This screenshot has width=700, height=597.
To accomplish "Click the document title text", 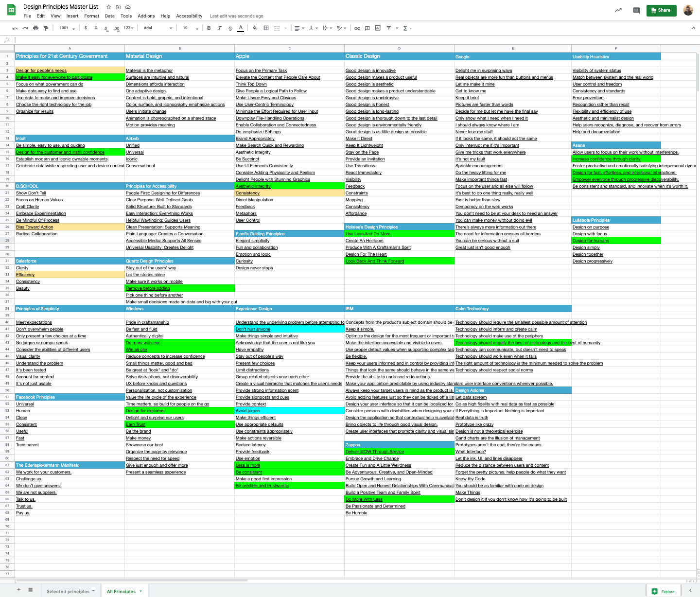I will pyautogui.click(x=61, y=7).
